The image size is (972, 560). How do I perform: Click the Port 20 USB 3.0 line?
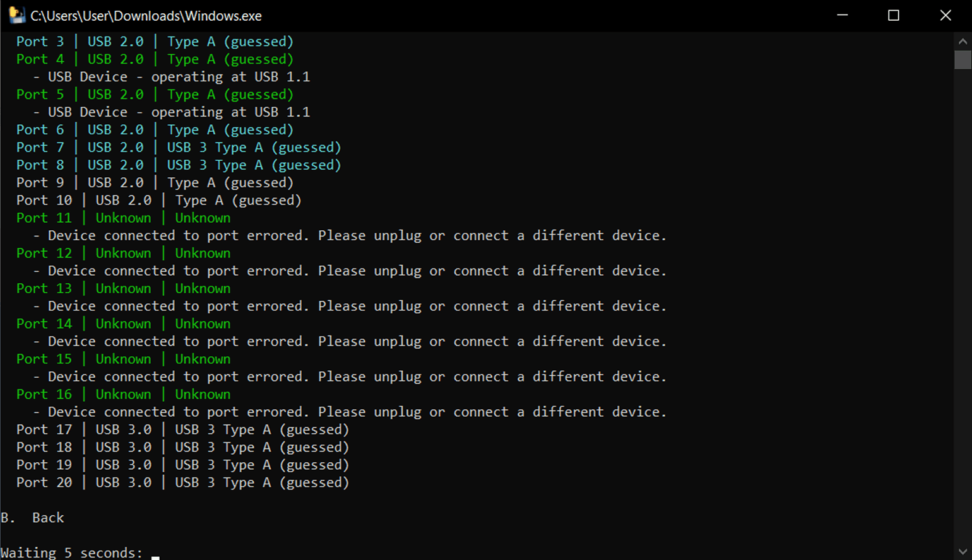(182, 482)
